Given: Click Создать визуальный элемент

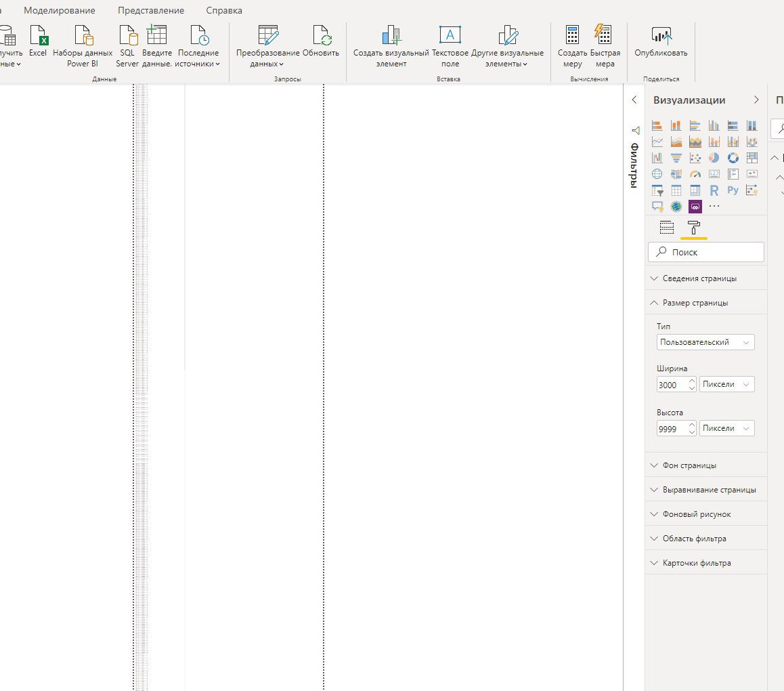Looking at the screenshot, I should pyautogui.click(x=391, y=46).
